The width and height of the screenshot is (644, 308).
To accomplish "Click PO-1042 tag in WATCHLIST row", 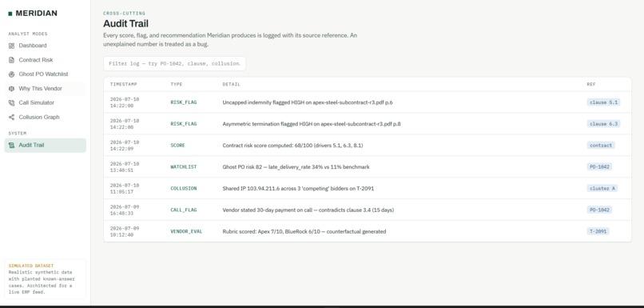I will (x=599, y=167).
